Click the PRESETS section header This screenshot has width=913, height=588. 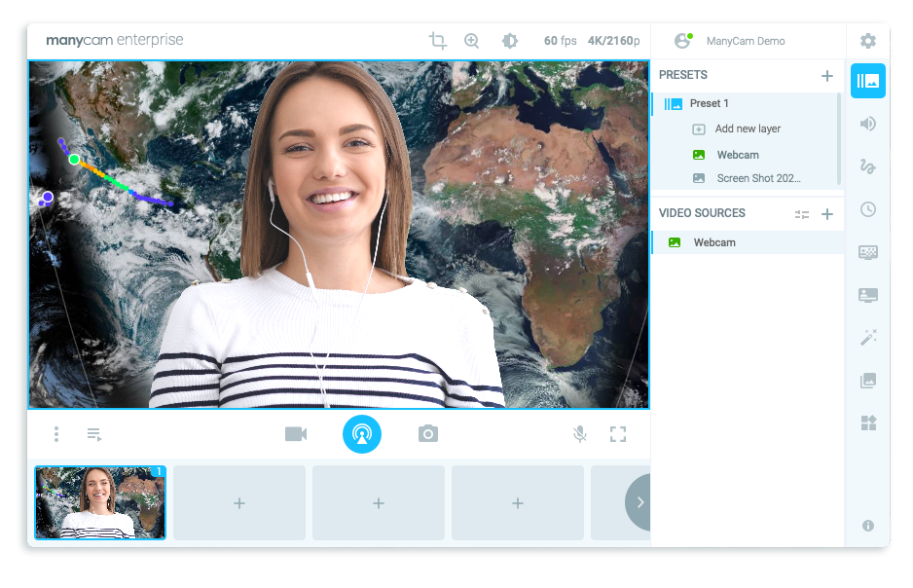pos(683,75)
